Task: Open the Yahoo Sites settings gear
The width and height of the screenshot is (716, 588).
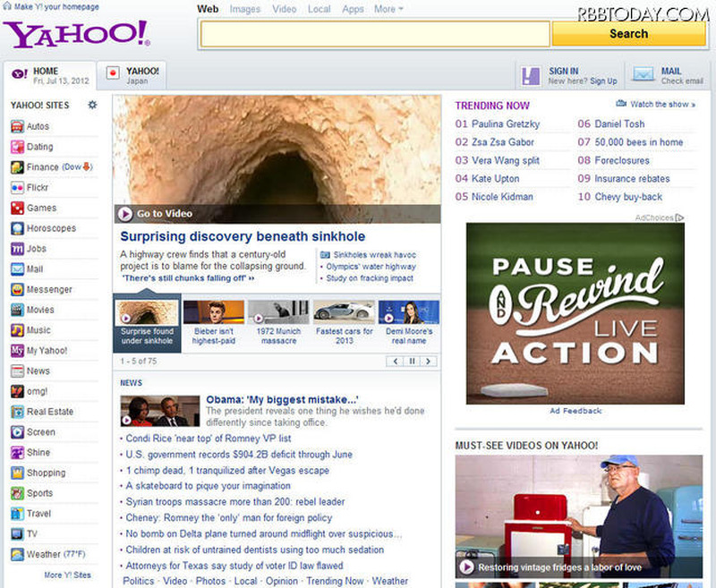Action: click(x=92, y=106)
